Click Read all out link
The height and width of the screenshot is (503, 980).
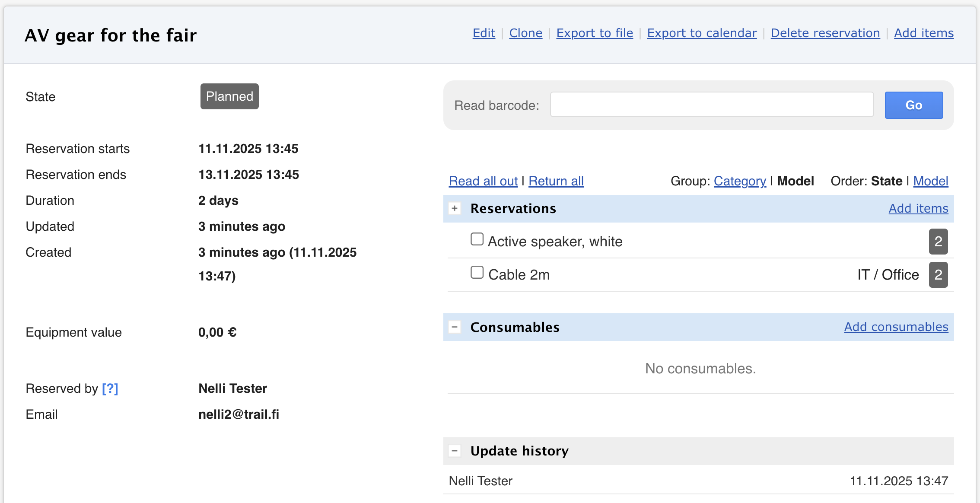483,181
